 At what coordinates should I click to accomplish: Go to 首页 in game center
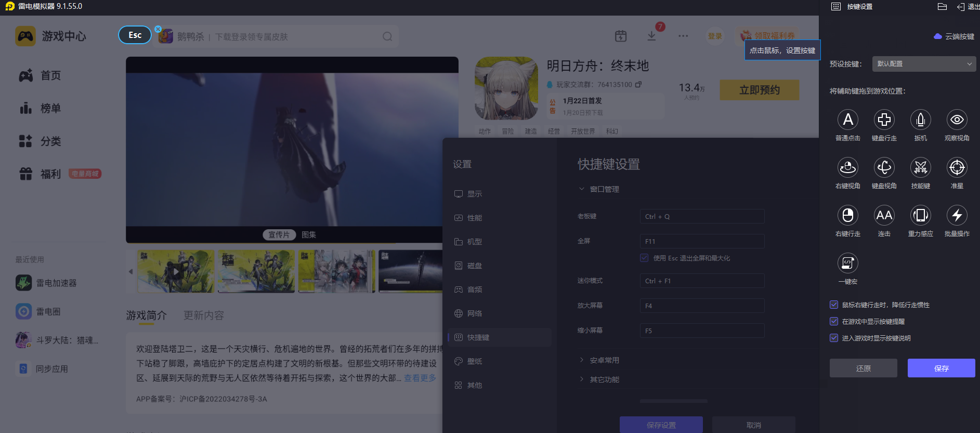[x=40, y=75]
